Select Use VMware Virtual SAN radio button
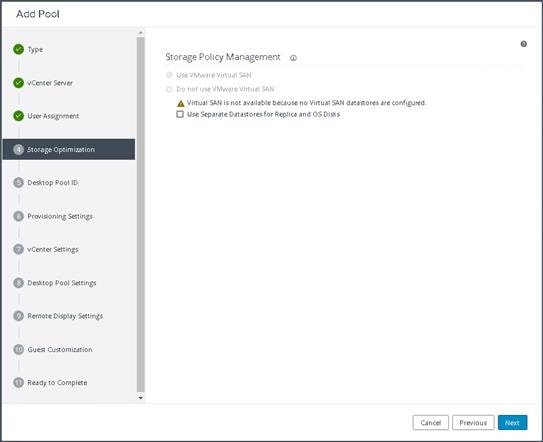Image resolution: width=543 pixels, height=442 pixels. point(169,75)
